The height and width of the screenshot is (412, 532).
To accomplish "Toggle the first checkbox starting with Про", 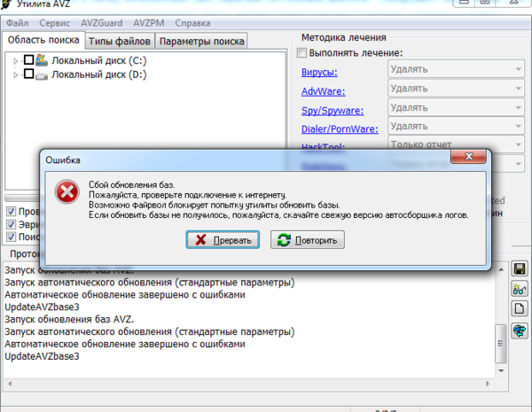I will tap(11, 211).
